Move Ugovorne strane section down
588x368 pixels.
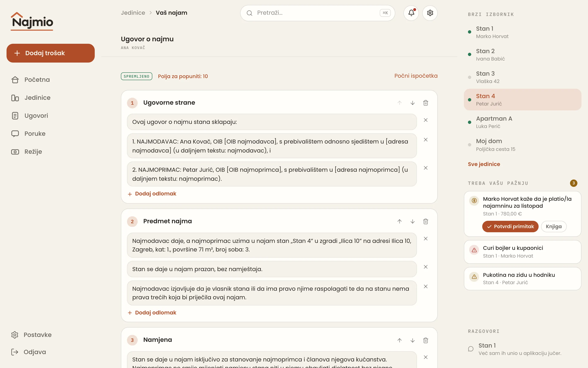[412, 103]
